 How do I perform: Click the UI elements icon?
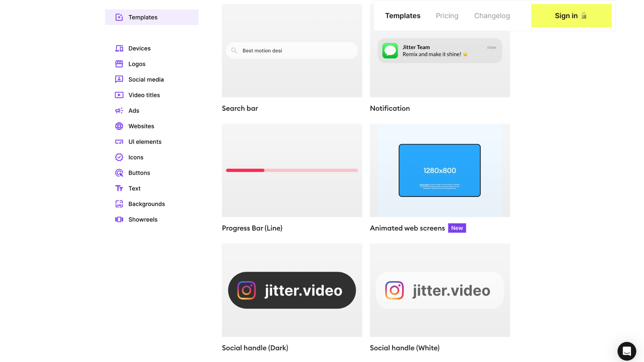(x=119, y=142)
